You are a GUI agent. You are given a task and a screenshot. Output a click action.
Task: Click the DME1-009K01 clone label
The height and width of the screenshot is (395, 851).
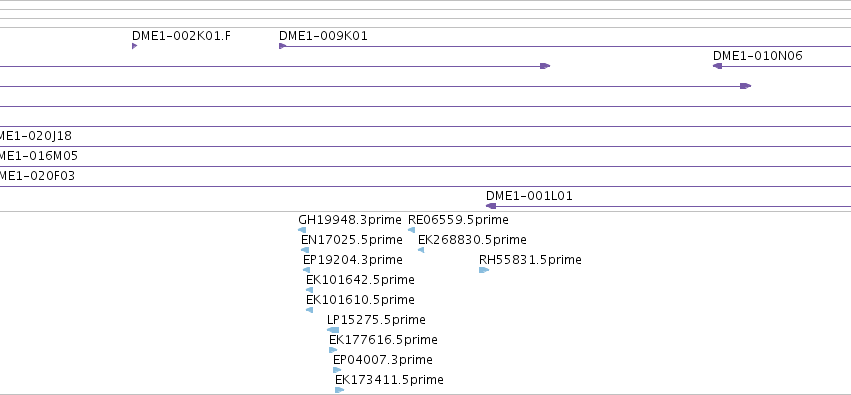click(x=323, y=36)
